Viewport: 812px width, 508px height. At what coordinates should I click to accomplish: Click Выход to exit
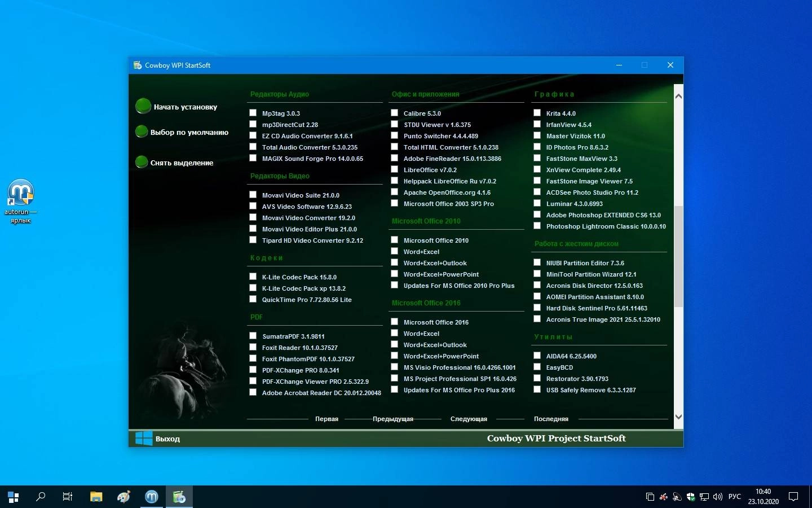(167, 439)
